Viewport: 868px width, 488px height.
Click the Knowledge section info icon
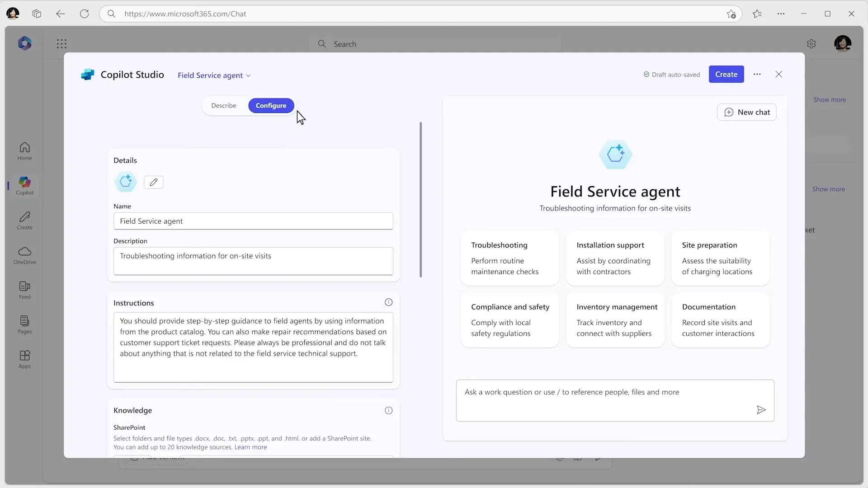[x=388, y=410]
